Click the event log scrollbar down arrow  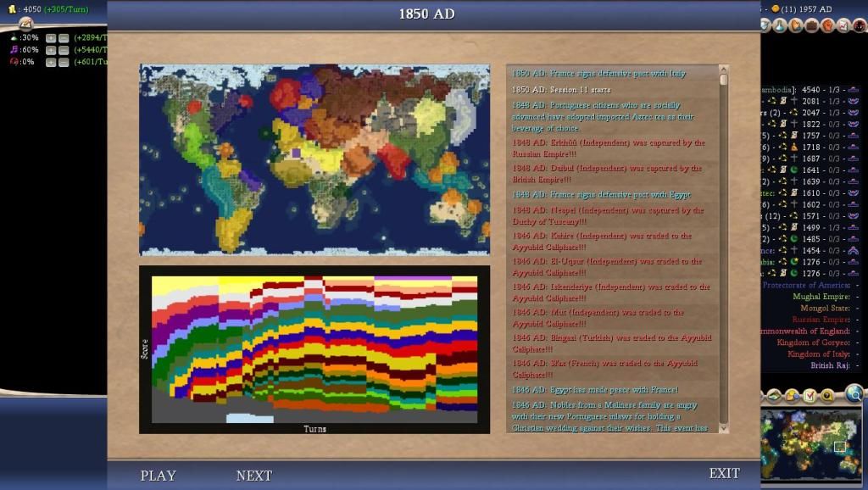(723, 428)
